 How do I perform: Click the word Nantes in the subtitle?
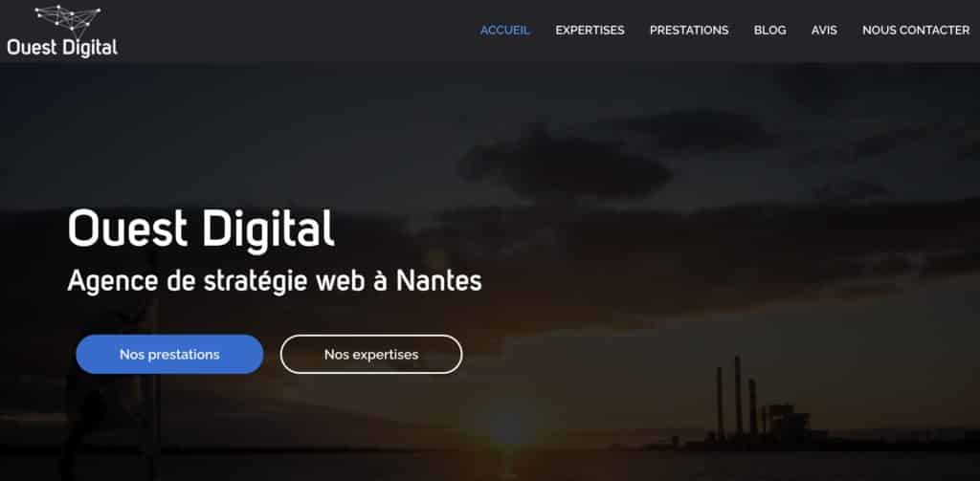[x=438, y=281]
